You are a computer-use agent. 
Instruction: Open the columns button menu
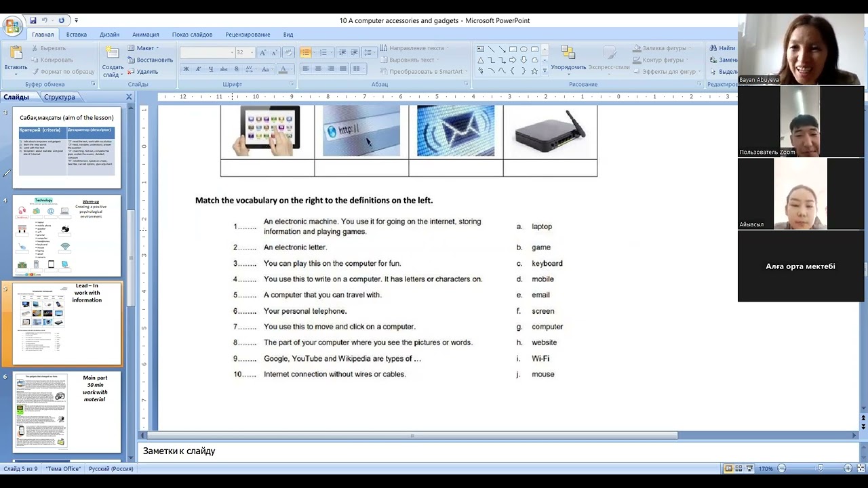(357, 69)
